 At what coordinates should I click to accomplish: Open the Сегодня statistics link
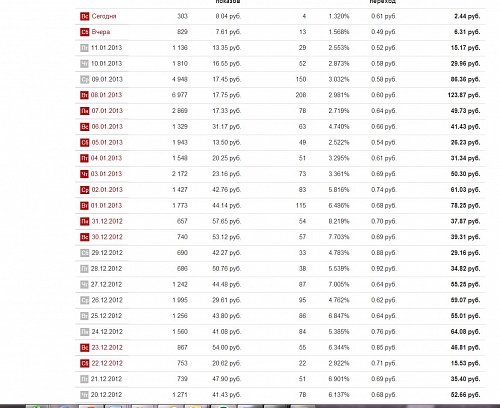tap(104, 16)
